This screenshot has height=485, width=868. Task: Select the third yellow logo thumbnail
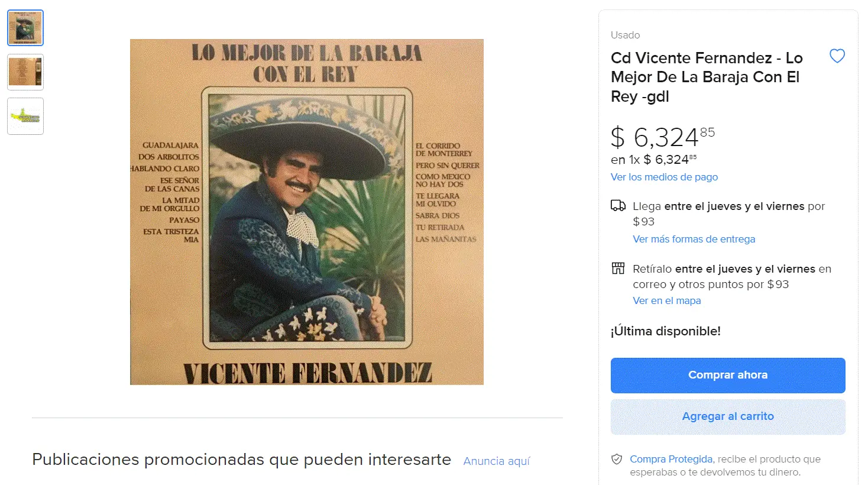(x=25, y=117)
